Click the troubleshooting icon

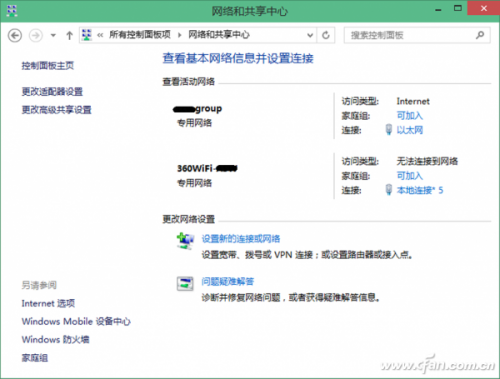pos(185,284)
